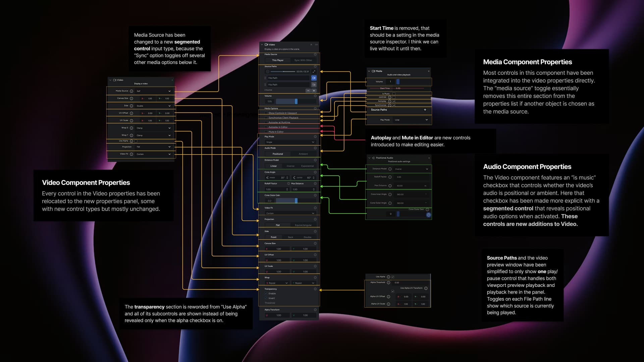This screenshot has width=644, height=362.
Task: Click the Video component camera icon
Action: (x=266, y=45)
